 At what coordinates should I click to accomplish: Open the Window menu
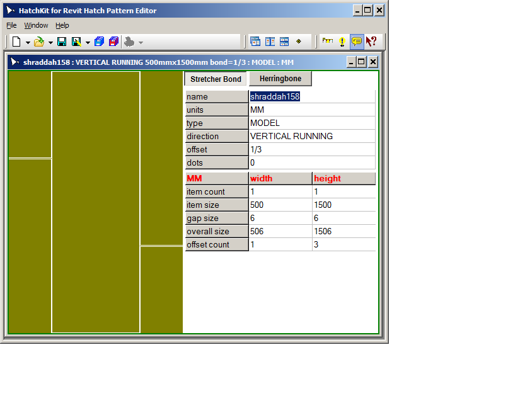(x=36, y=25)
